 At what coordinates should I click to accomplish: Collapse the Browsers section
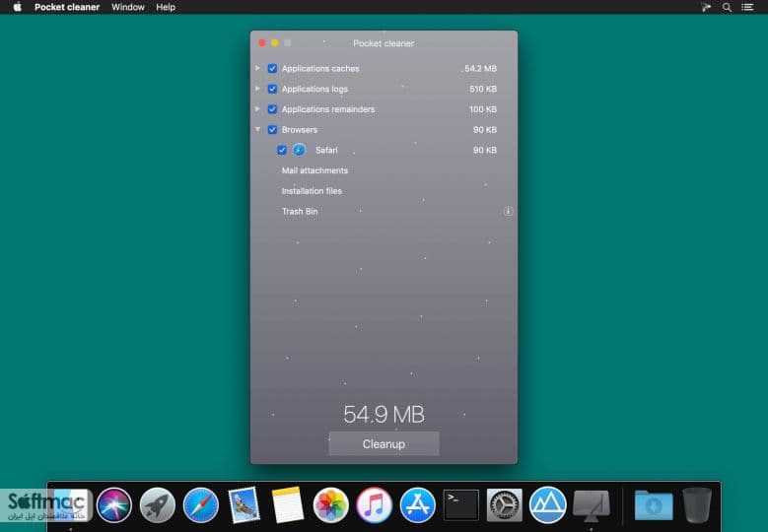[x=257, y=129]
